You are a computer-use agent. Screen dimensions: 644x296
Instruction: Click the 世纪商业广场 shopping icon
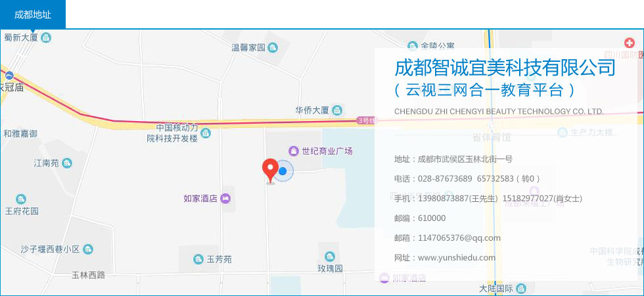(x=294, y=151)
